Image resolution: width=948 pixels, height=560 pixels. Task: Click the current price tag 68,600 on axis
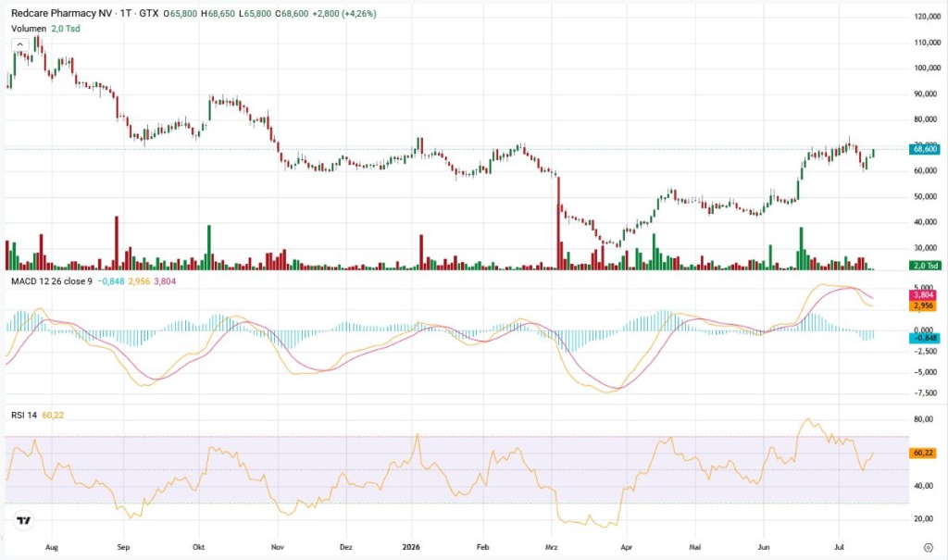pos(925,149)
